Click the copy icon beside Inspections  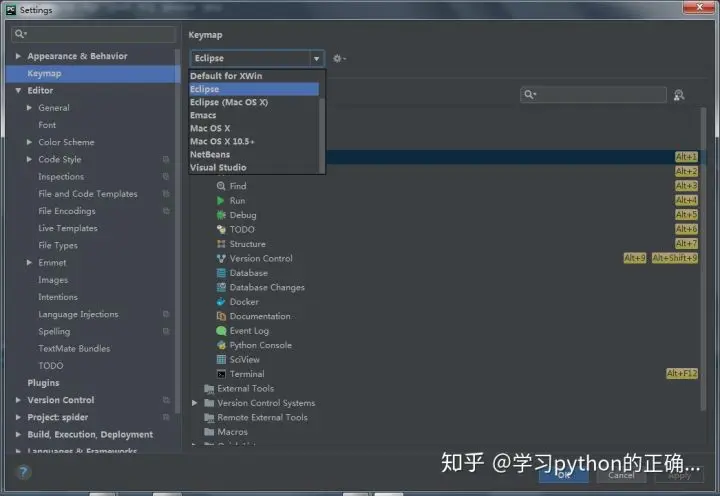point(166,176)
